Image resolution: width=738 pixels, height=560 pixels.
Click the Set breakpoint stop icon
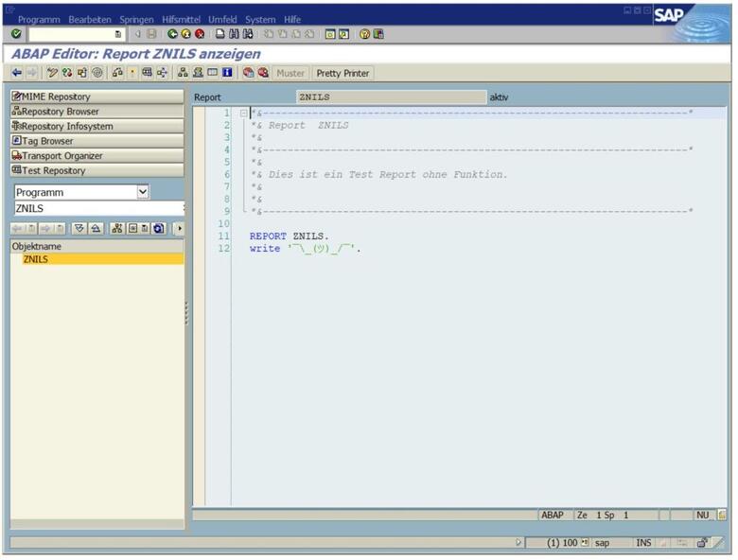point(249,73)
